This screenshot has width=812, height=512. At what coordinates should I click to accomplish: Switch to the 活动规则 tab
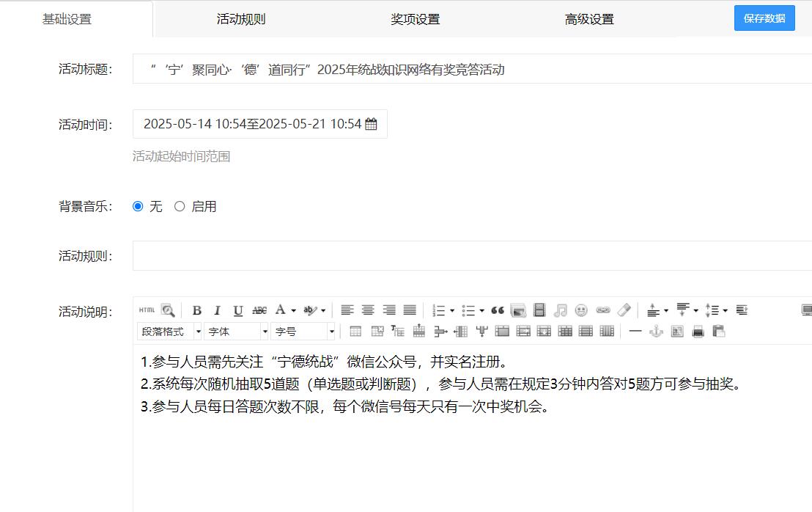tap(241, 19)
